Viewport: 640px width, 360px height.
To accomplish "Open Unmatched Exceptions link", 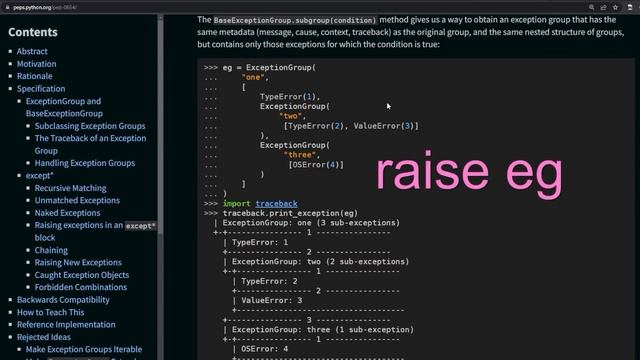I will [77, 200].
